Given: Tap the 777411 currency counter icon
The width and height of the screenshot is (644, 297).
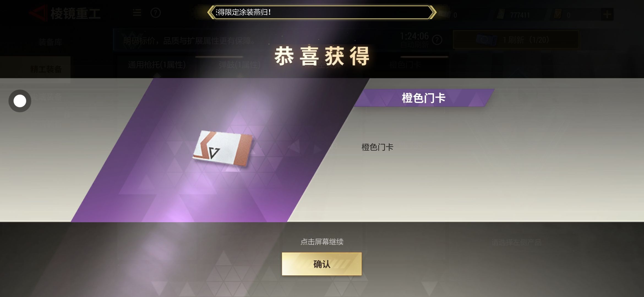Looking at the screenshot, I should pyautogui.click(x=501, y=14).
